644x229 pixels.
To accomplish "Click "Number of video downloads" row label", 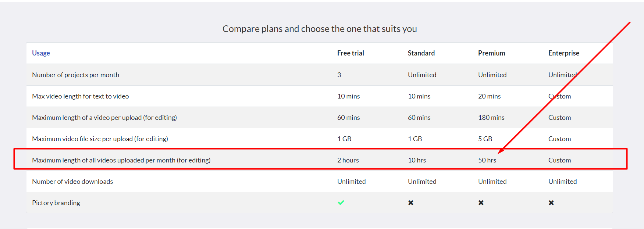I will tap(72, 182).
